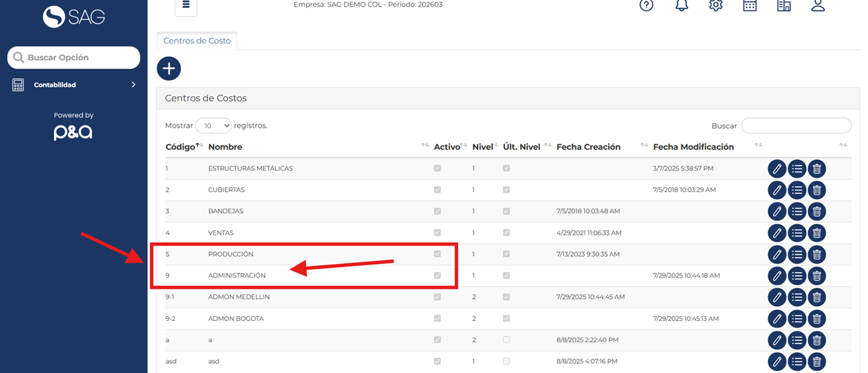868x373 pixels.
Task: Open the Mostrar registros count dropdown
Action: (213, 126)
